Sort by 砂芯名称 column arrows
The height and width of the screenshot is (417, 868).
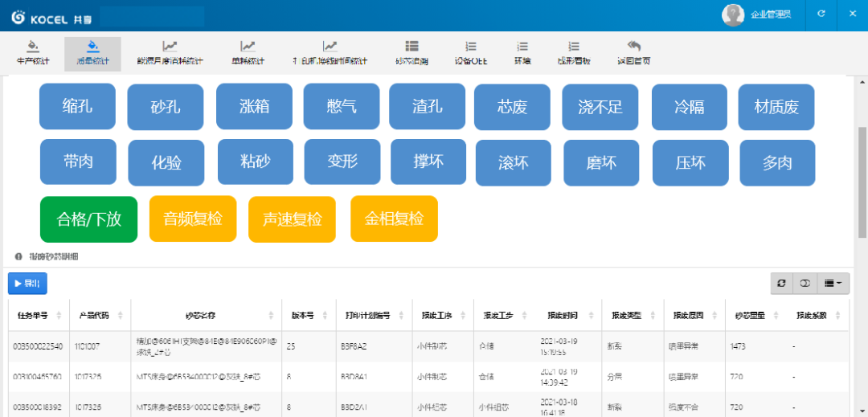pyautogui.click(x=271, y=316)
